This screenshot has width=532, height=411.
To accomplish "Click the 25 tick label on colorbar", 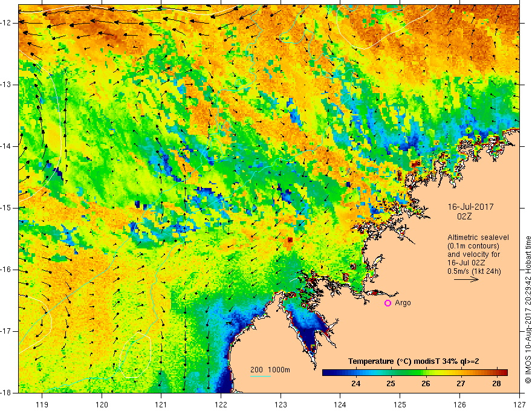I will (x=391, y=384).
